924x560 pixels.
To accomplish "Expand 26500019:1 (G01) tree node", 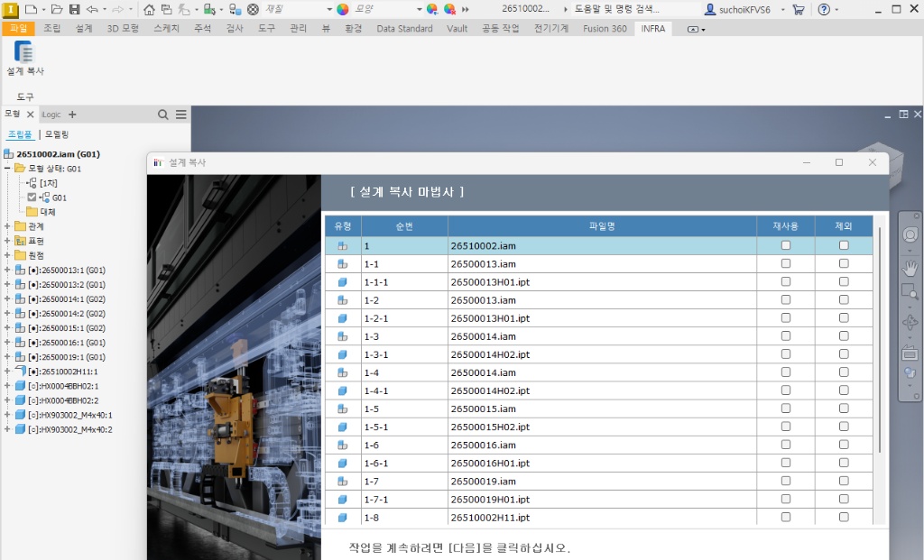I will pos(7,357).
